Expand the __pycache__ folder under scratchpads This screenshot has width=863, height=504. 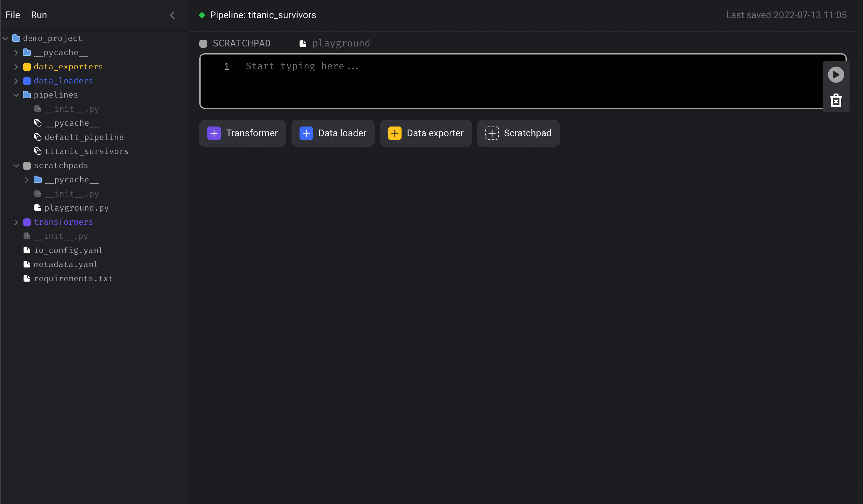pos(27,179)
